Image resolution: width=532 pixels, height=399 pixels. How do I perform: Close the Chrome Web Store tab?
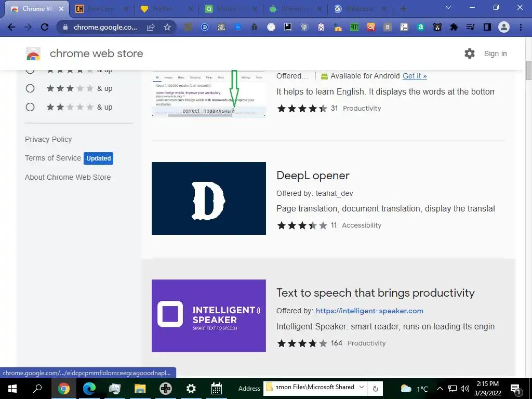(61, 9)
